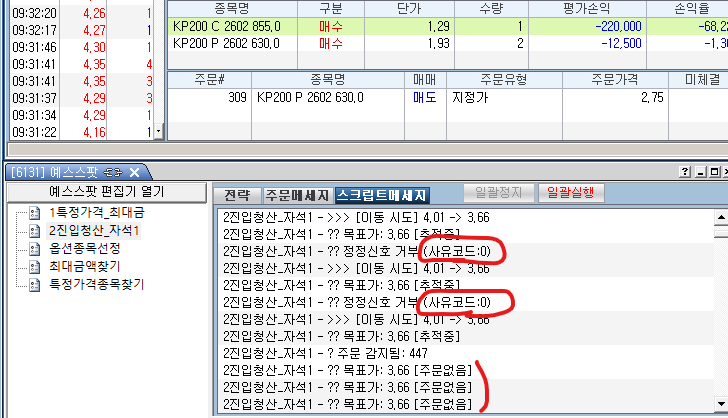Maximize the 예스스팟 panel window
The height and width of the screenshot is (418, 728).
coord(714,172)
